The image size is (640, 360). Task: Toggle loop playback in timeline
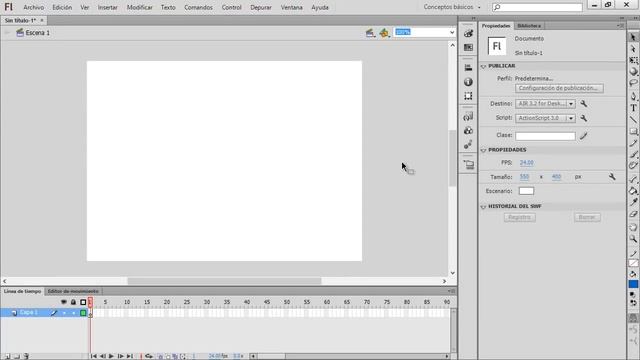click(149, 356)
